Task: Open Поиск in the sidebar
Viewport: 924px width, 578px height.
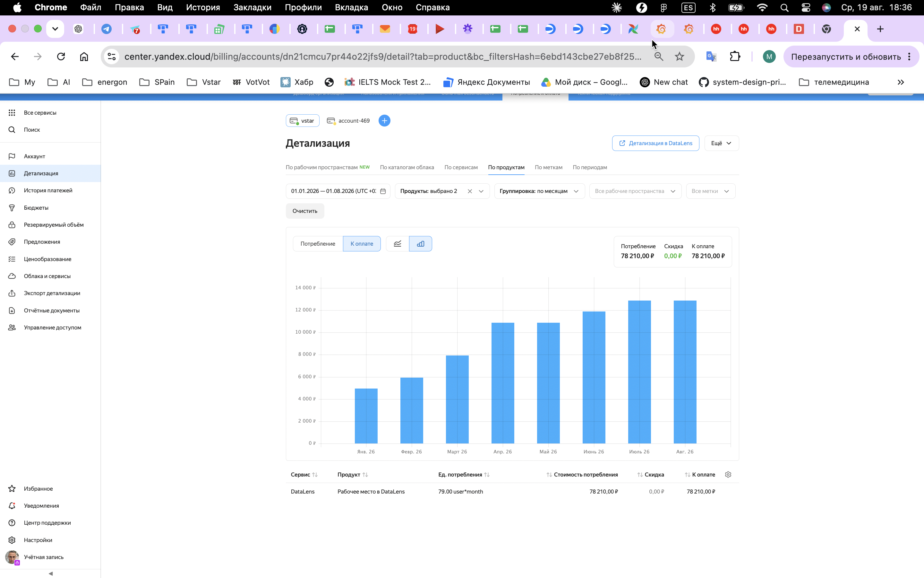Action: click(x=32, y=130)
